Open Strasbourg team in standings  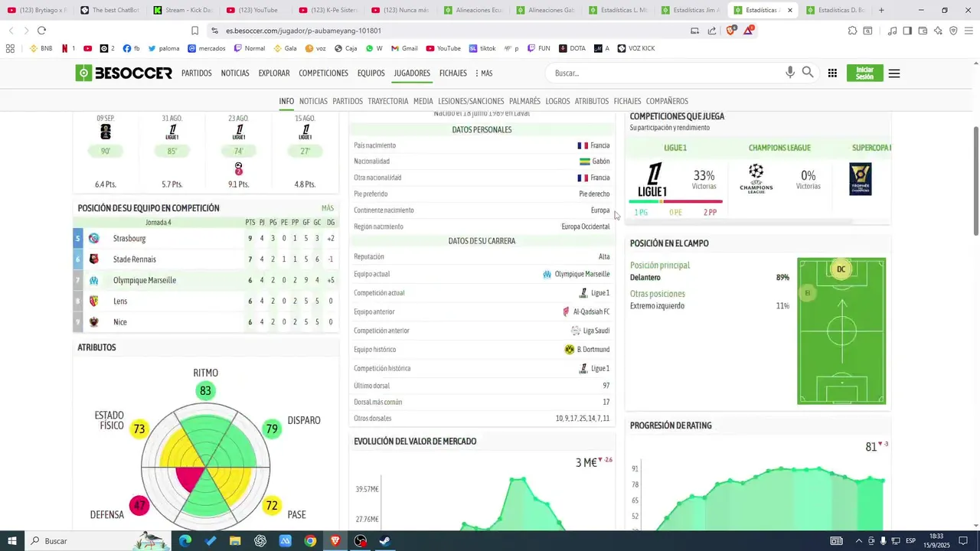129,239
